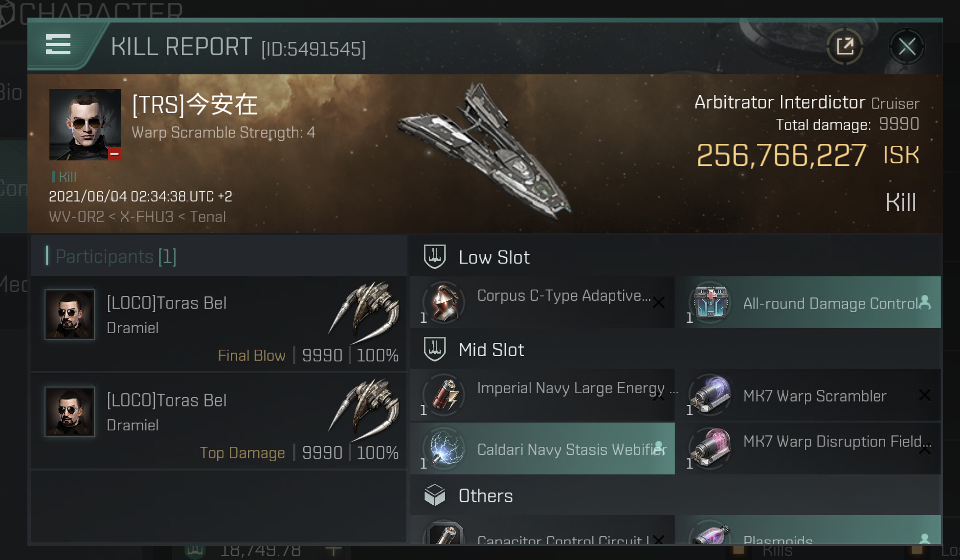Click the Arbitrator Interdictor ship image
The height and width of the screenshot is (560, 960).
pos(484,152)
